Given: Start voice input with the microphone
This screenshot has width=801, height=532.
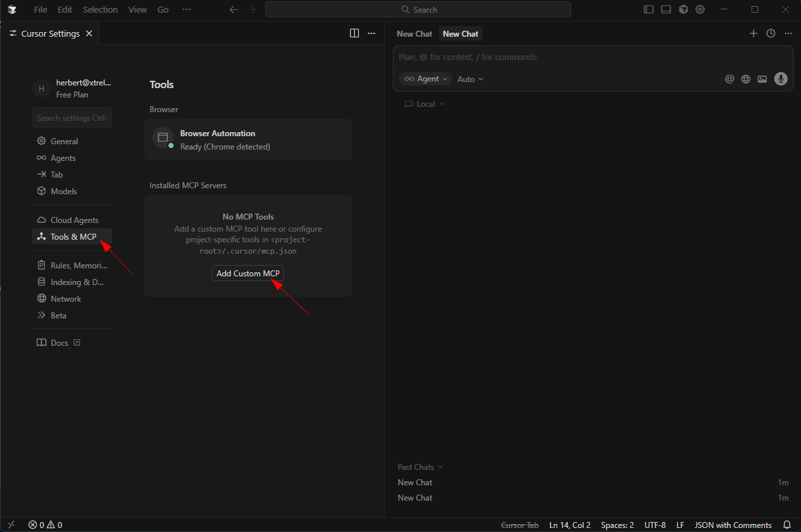Looking at the screenshot, I should [780, 79].
